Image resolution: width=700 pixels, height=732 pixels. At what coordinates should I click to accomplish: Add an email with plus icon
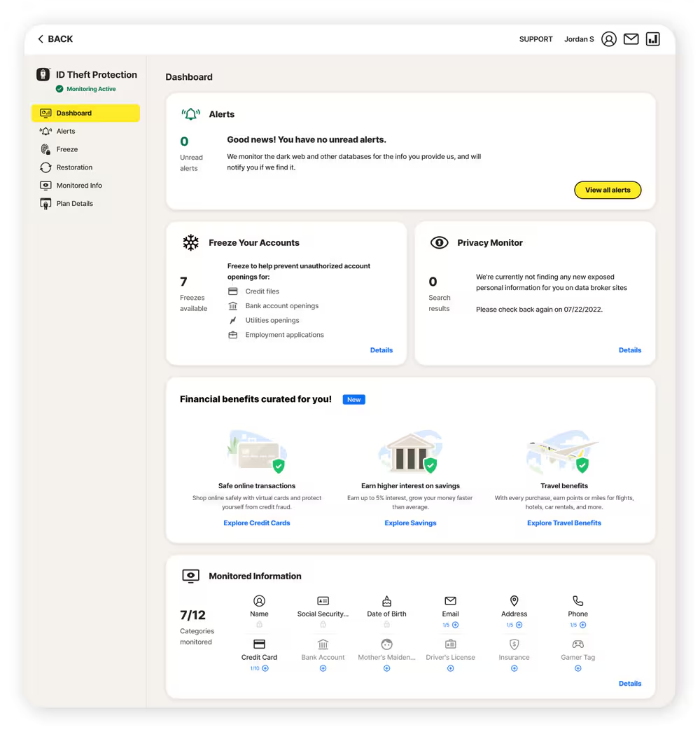[456, 625]
